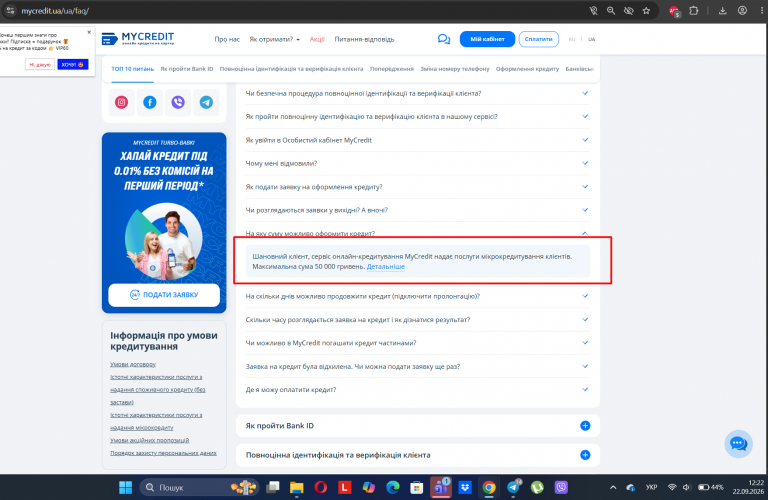Open the chat bubbles icon in header
Viewport: 768px width, 500px height.
pos(444,39)
